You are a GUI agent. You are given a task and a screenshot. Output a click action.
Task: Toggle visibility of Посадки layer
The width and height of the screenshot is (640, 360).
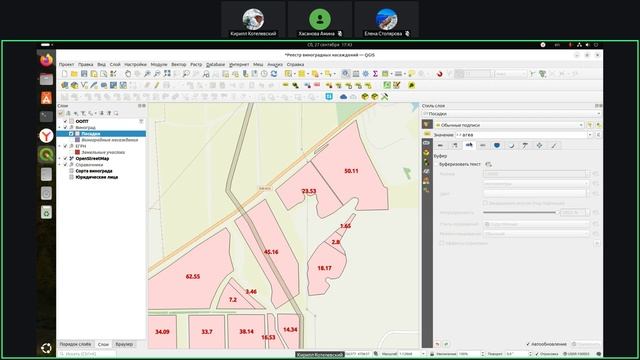[x=71, y=133]
